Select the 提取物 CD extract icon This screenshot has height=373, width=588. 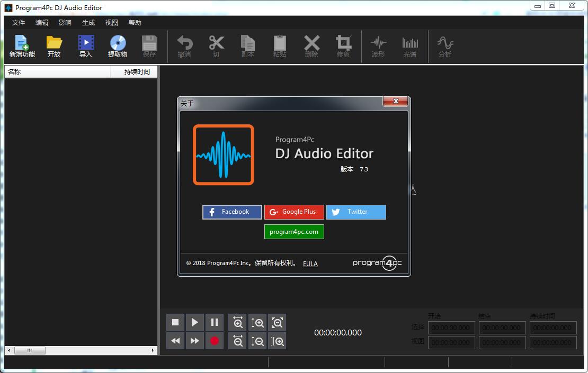[118, 46]
